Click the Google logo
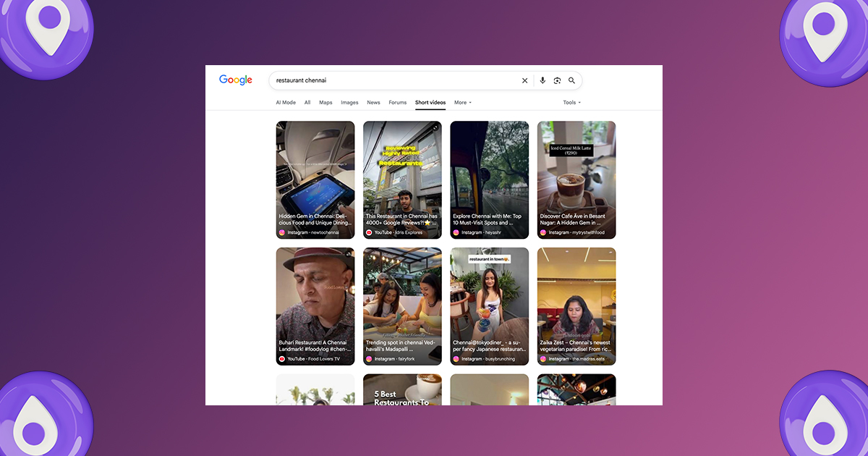Screen dimensions: 868x456 [x=236, y=80]
